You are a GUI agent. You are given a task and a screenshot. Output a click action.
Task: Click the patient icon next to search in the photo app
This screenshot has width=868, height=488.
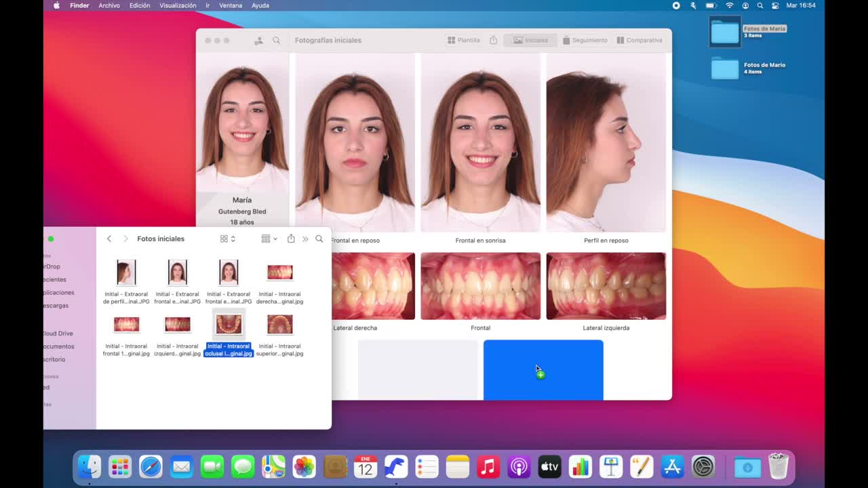pyautogui.click(x=258, y=41)
